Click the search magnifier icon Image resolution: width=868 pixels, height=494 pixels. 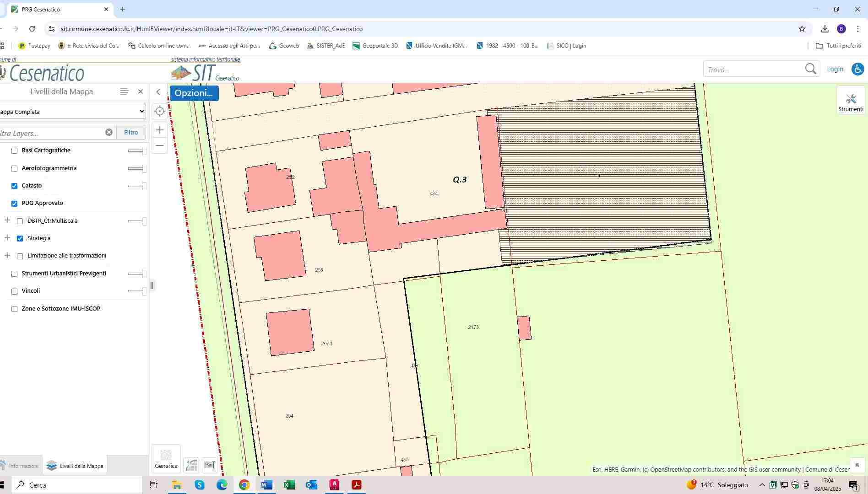point(810,69)
